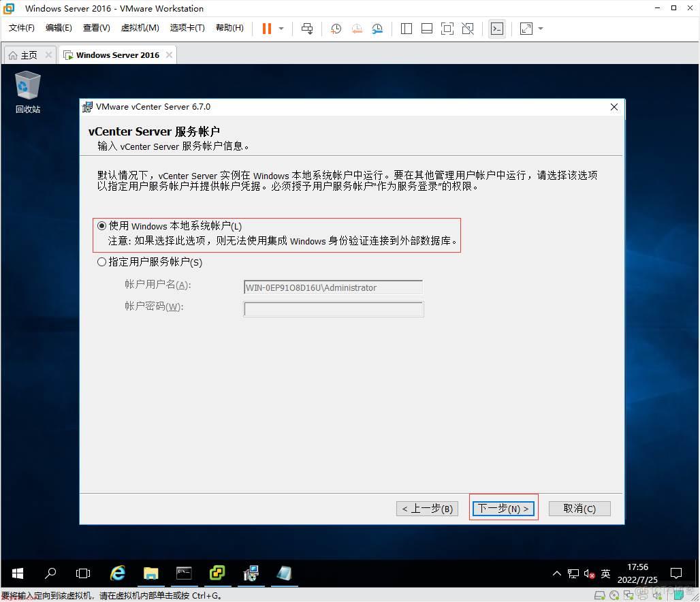Cancel the vCenter Server installer
Viewport: 700px width, 602px height.
click(x=579, y=509)
